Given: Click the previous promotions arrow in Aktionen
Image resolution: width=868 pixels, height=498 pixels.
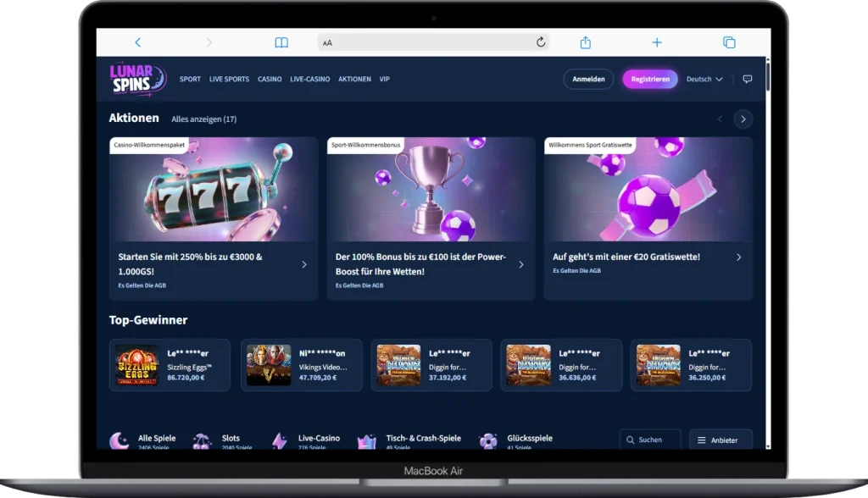Looking at the screenshot, I should point(720,119).
